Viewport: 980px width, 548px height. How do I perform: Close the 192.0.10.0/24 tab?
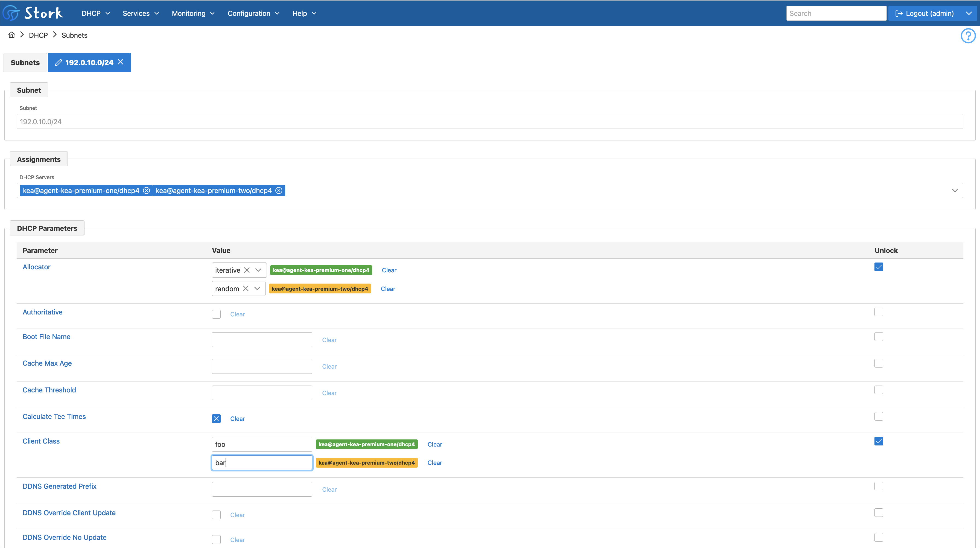121,62
